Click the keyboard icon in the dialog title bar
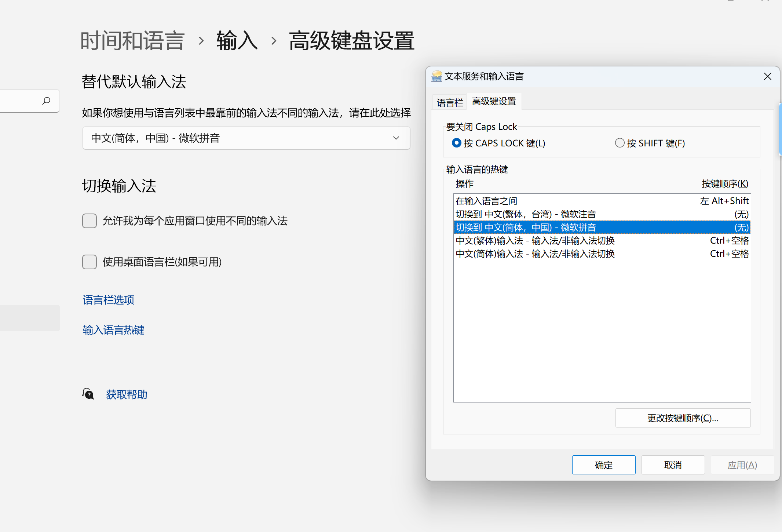The height and width of the screenshot is (532, 782). coord(436,76)
